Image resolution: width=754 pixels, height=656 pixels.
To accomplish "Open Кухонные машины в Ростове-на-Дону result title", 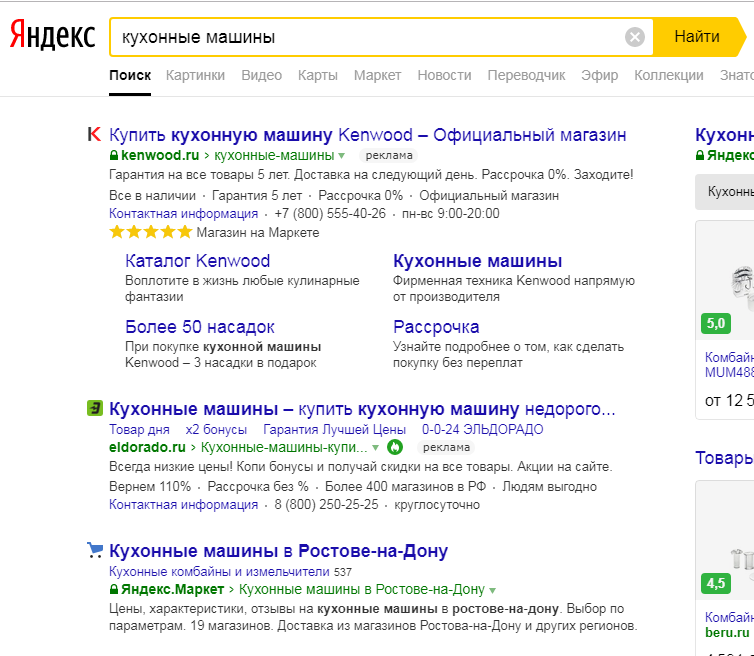I will pyautogui.click(x=278, y=551).
